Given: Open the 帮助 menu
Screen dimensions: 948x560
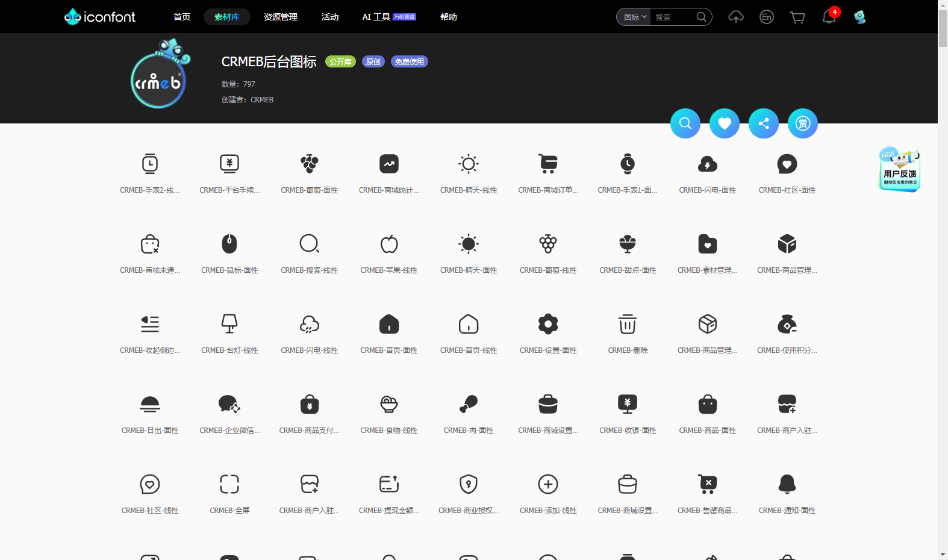Looking at the screenshot, I should pos(449,17).
